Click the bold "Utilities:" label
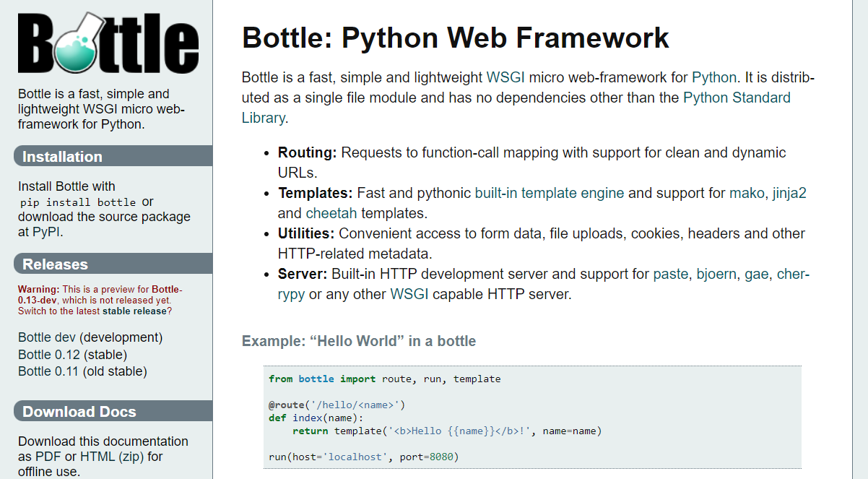 [x=306, y=233]
